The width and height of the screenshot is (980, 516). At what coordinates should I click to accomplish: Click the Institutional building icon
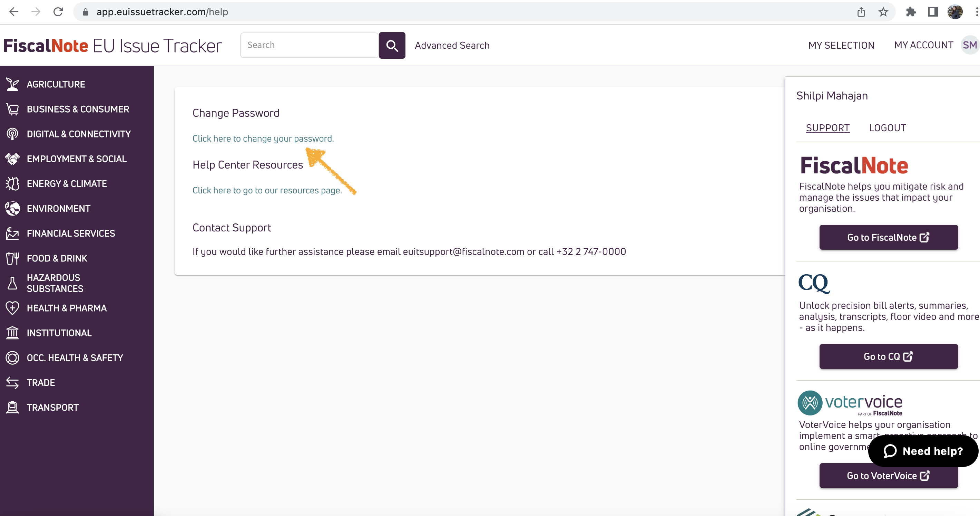[12, 333]
